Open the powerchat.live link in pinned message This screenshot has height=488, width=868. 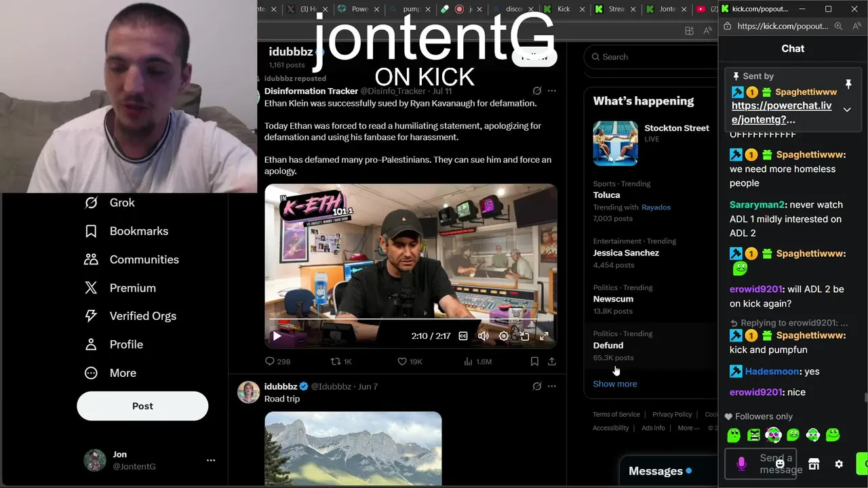click(x=781, y=113)
